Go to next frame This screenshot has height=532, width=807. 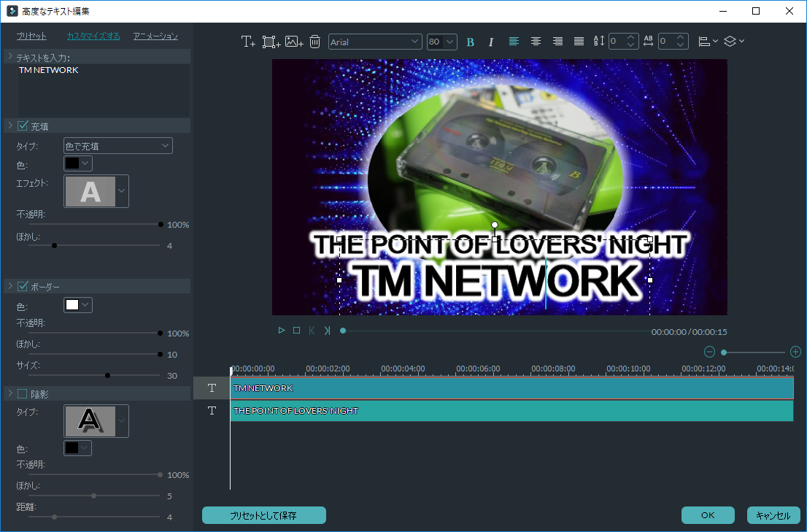[x=328, y=331]
